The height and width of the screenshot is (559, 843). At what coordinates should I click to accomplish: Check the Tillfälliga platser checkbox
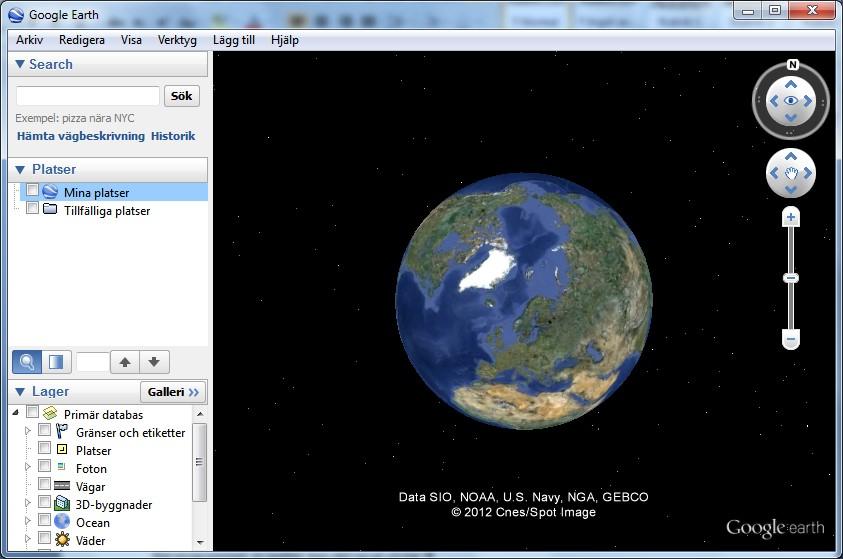point(32,208)
